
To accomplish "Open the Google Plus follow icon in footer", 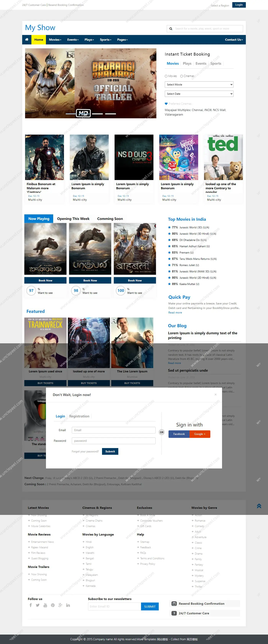I will tap(60, 605).
